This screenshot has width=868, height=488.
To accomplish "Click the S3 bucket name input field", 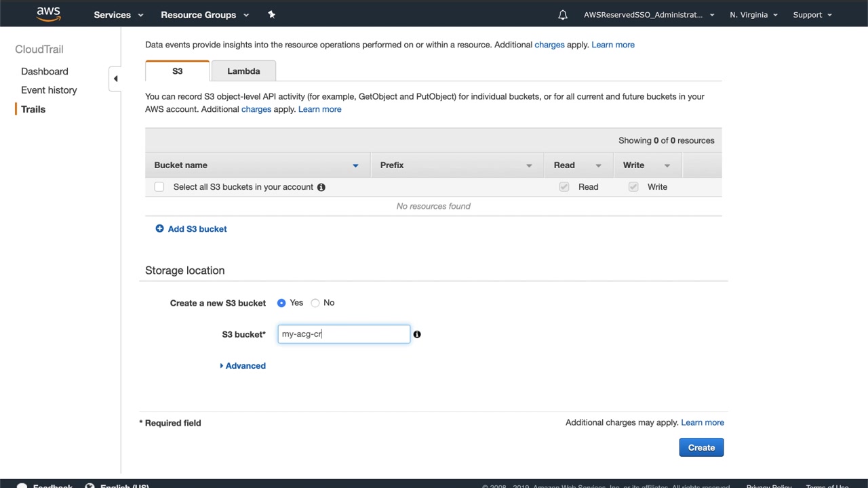I will [344, 334].
